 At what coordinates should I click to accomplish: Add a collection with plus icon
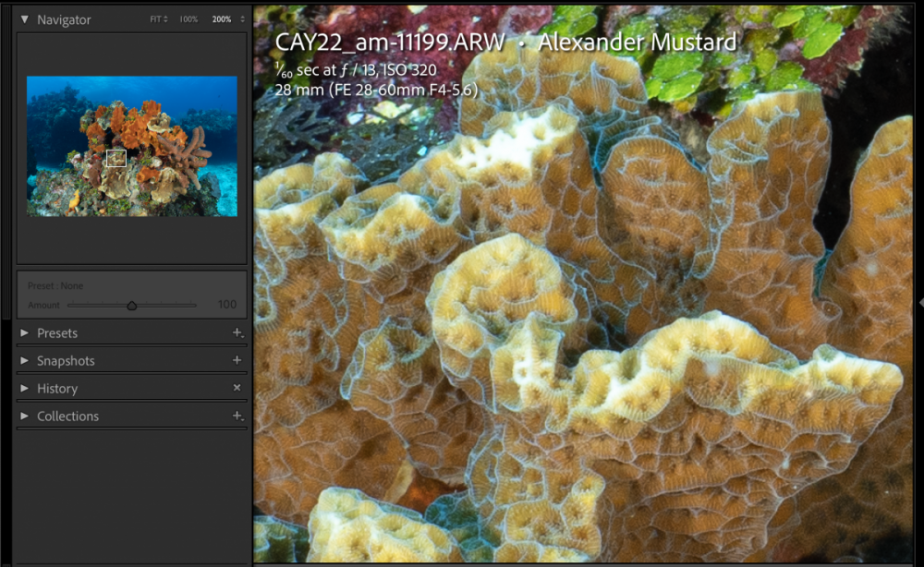[x=237, y=416]
